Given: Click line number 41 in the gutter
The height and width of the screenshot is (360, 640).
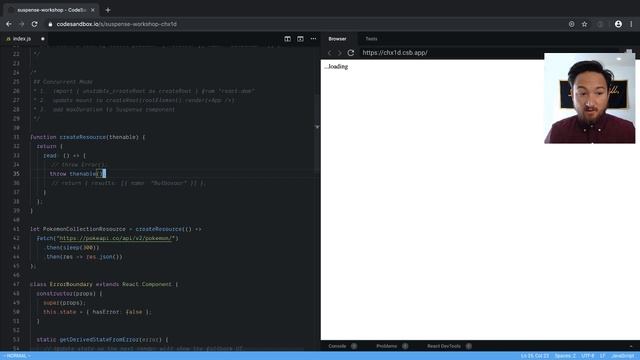Looking at the screenshot, I should point(16,229).
